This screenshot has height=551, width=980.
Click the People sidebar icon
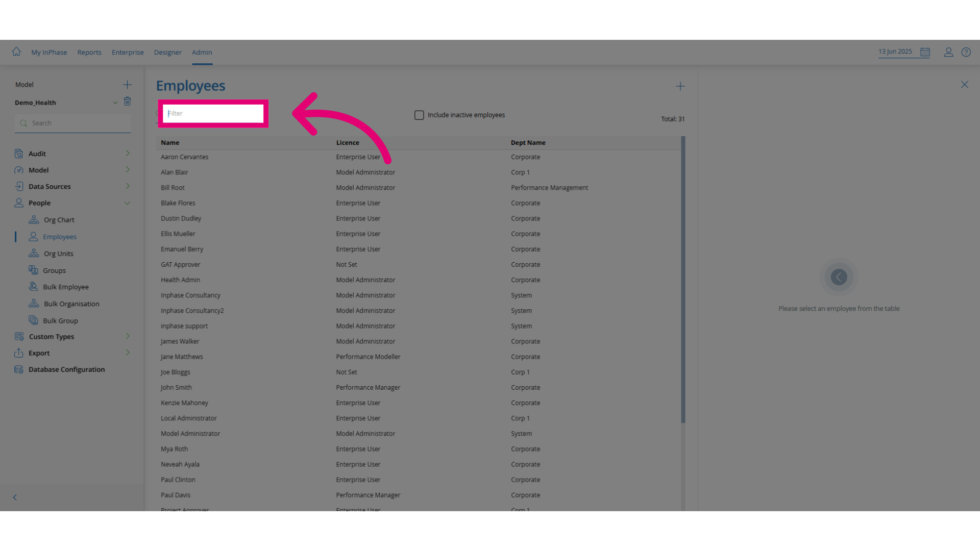pos(19,203)
